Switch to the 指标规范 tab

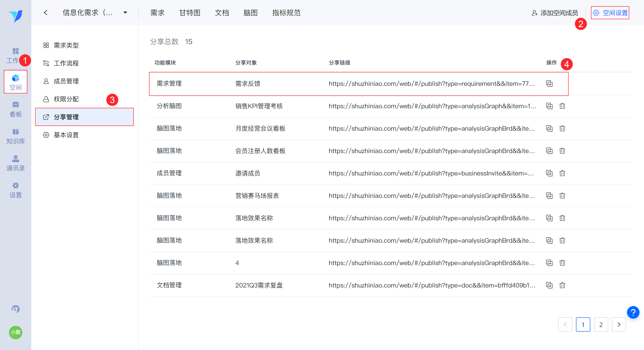(x=286, y=13)
